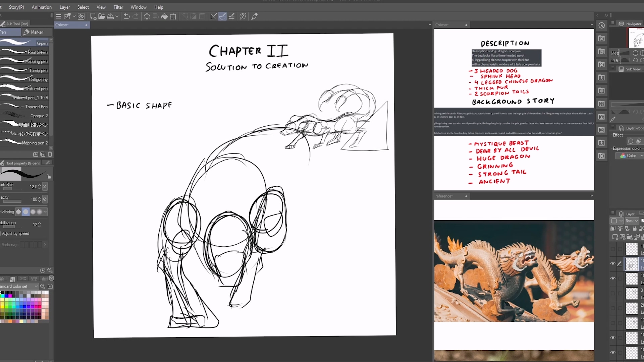Image resolution: width=644 pixels, height=362 pixels.
Task: Rotate canvas left in Navigator
Action: (x=635, y=60)
